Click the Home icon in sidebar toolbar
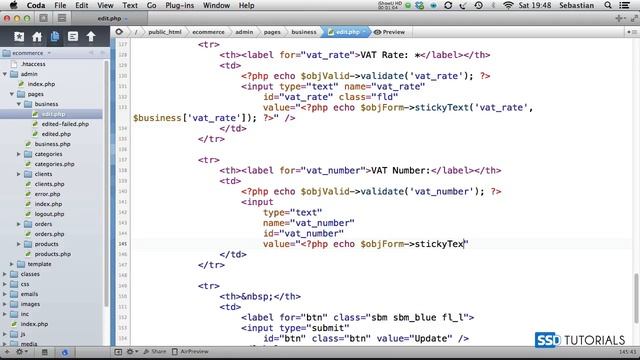 pyautogui.click(x=37, y=36)
